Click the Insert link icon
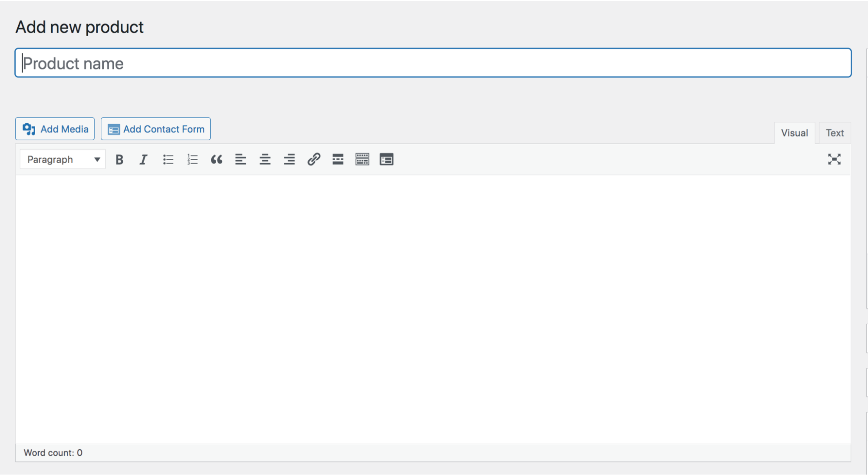868x475 pixels. (x=313, y=159)
